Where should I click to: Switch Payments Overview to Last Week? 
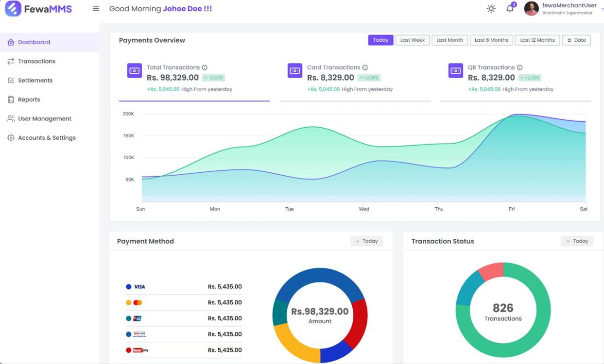[x=412, y=40]
